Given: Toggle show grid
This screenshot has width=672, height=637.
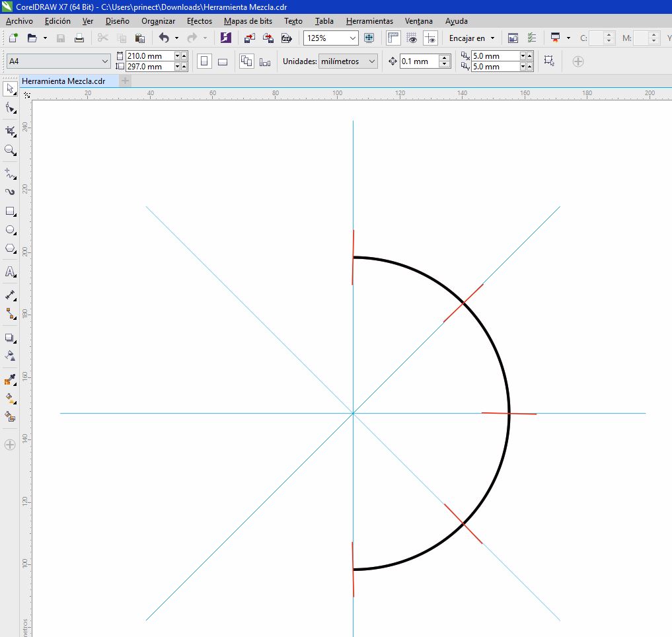Looking at the screenshot, I should pyautogui.click(x=412, y=38).
